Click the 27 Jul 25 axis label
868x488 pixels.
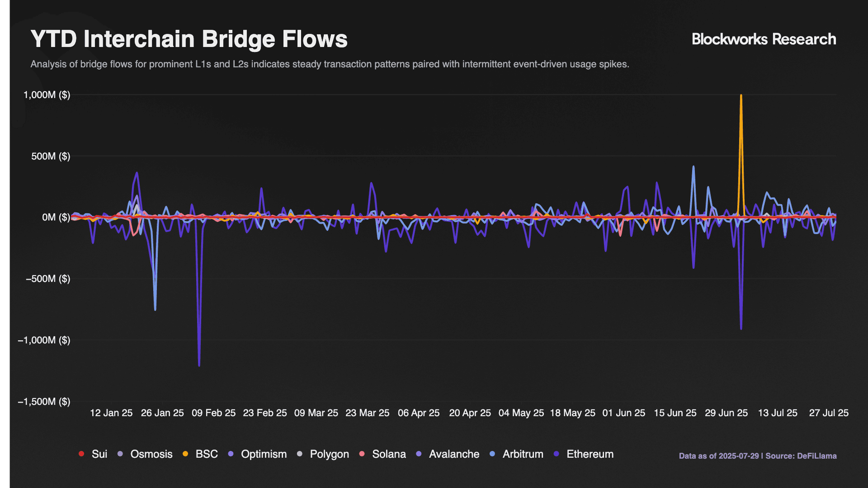[x=828, y=413]
